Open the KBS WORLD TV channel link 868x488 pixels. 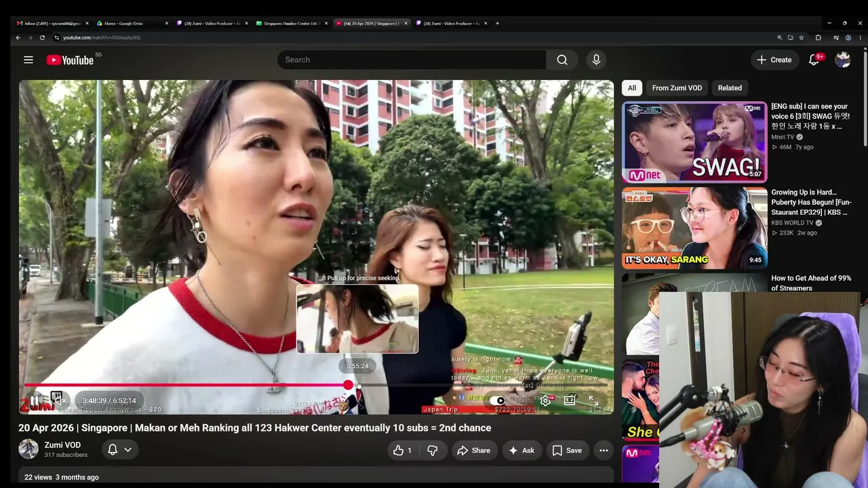coord(792,223)
